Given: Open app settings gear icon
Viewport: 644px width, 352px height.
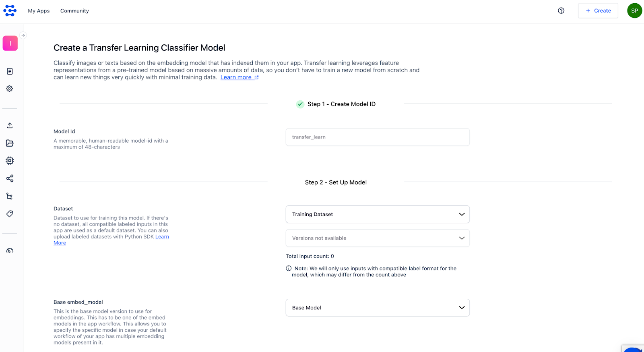Looking at the screenshot, I should coord(10,89).
